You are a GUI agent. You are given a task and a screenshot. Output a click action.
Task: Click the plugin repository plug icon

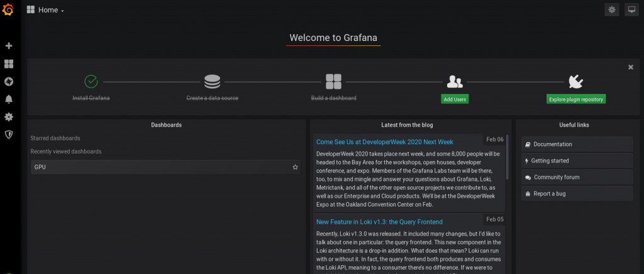coord(576,81)
